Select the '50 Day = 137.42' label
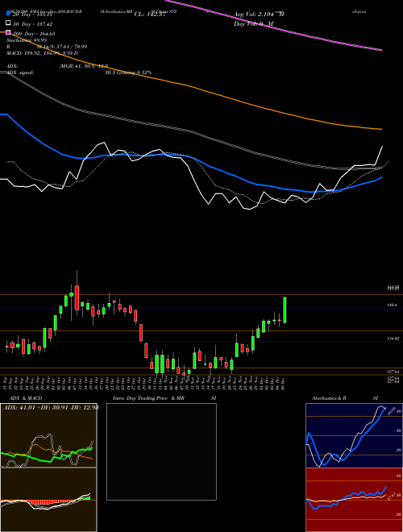This screenshot has height=532, width=403. click(32, 24)
